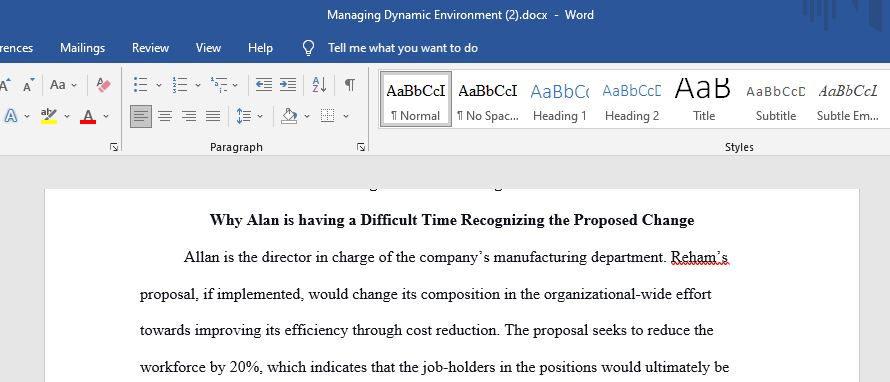This screenshot has width=890, height=382.
Task: Toggle Align Left
Action: (x=141, y=116)
